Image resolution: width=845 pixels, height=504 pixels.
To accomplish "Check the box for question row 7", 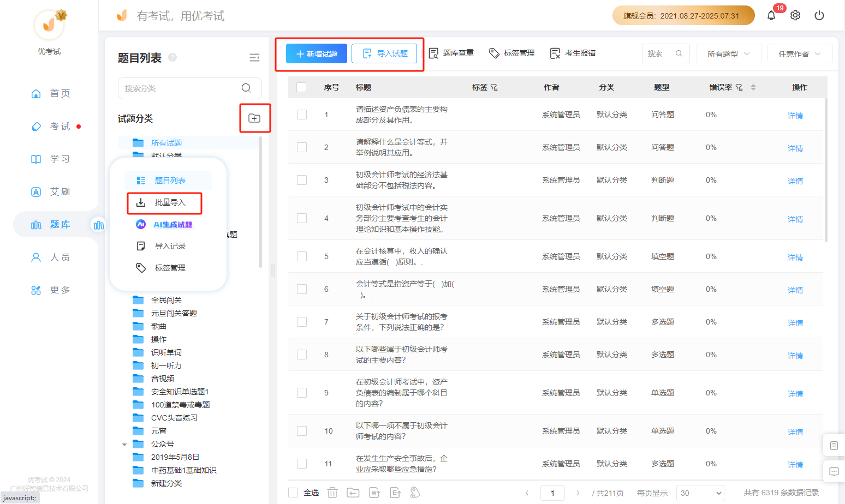I will pos(302,322).
